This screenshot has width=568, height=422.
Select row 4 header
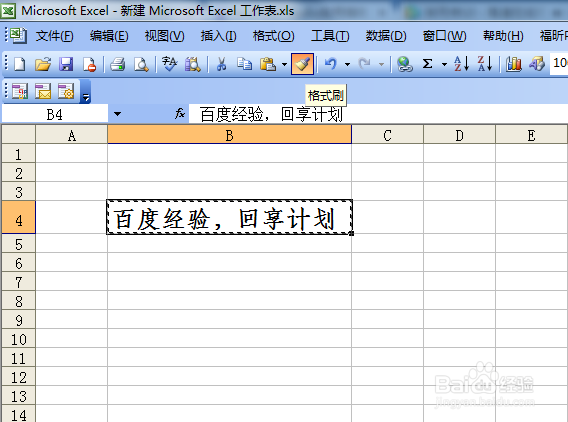[x=18, y=217]
